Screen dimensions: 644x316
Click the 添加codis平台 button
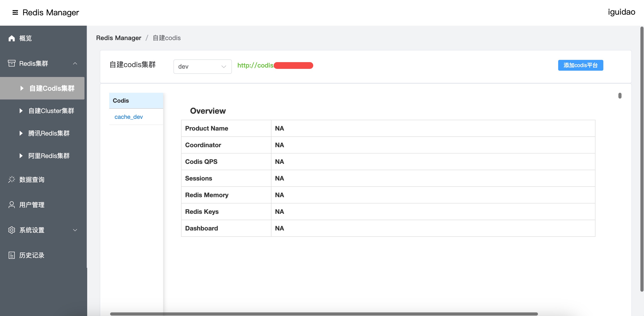(580, 65)
